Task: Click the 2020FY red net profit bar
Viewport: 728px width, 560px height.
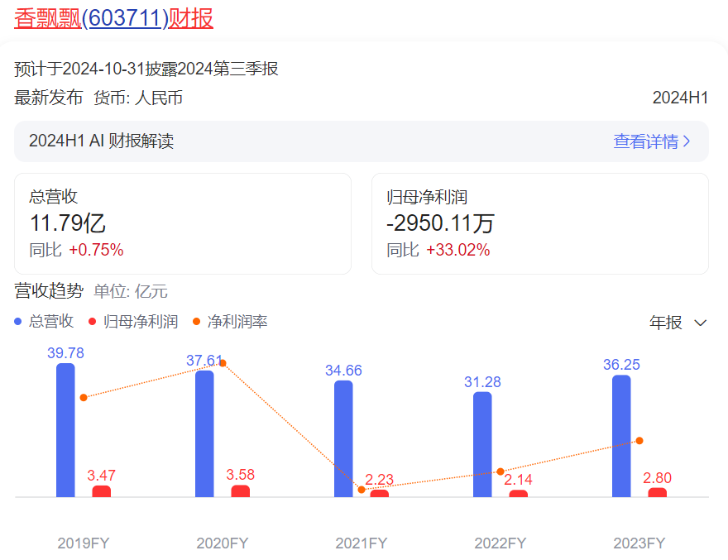Action: (x=240, y=491)
